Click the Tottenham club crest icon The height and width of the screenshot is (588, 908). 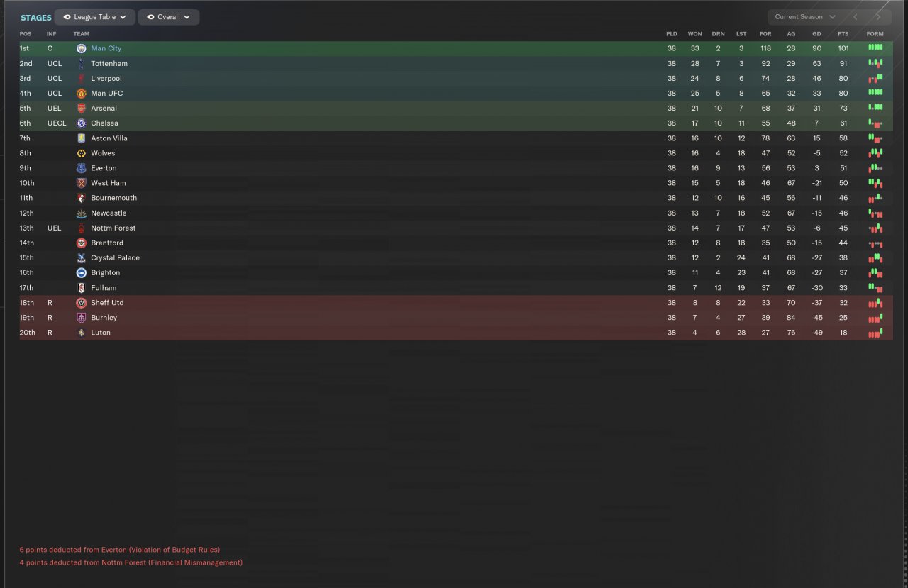coord(81,63)
